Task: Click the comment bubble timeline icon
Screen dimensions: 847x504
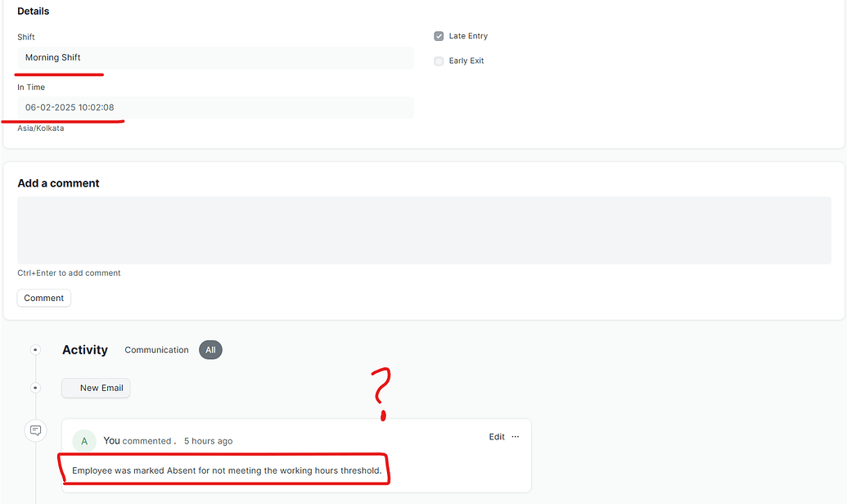Action: click(36, 430)
